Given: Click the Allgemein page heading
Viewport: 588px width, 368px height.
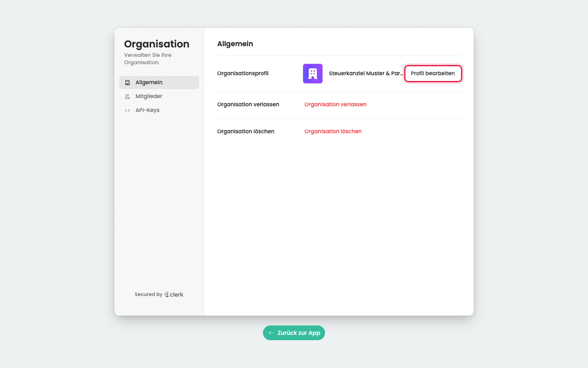Looking at the screenshot, I should tap(235, 44).
